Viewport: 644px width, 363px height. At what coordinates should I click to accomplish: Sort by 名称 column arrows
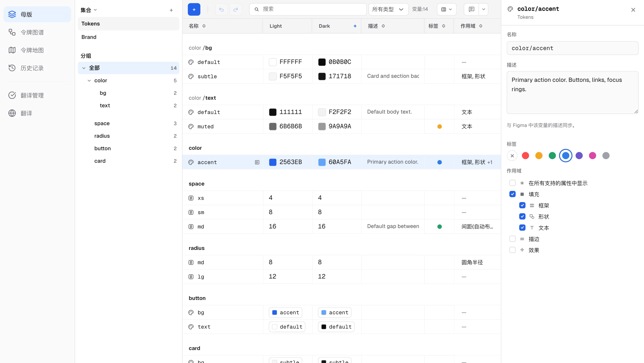tap(204, 26)
